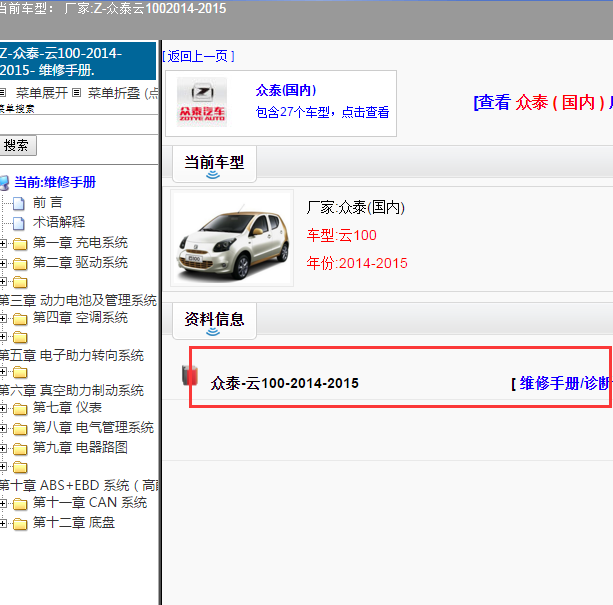Click the 第一章 充电系统 folder icon

[x=20, y=244]
